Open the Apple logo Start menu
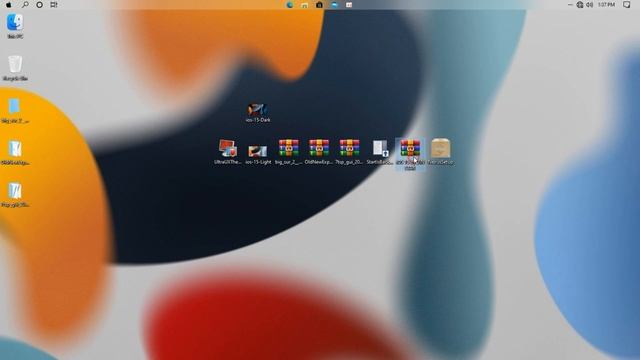 click(x=9, y=4)
